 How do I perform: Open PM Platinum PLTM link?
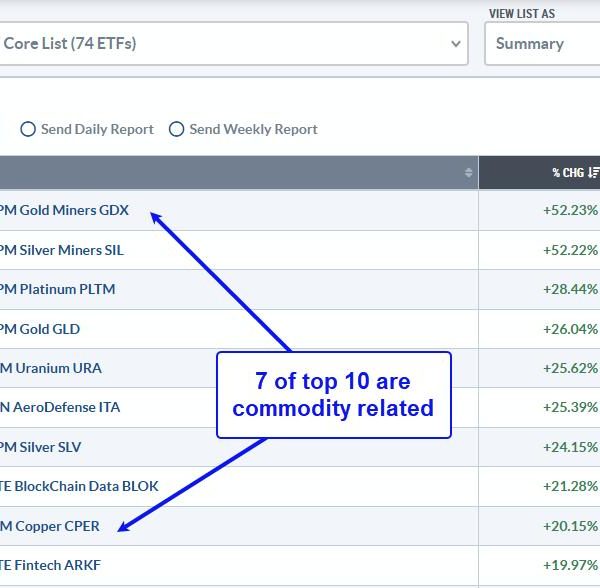(57, 289)
